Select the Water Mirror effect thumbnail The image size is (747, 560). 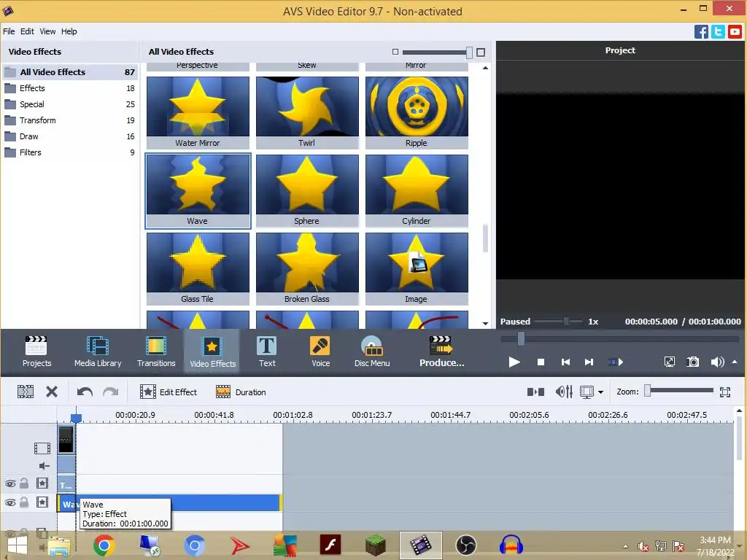point(198,113)
